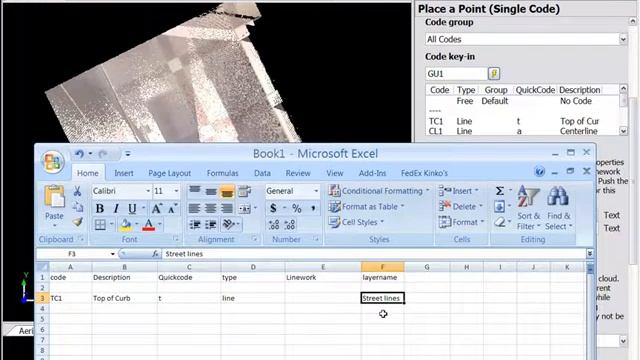Apply the yellow Fill Color

[x=126, y=224]
